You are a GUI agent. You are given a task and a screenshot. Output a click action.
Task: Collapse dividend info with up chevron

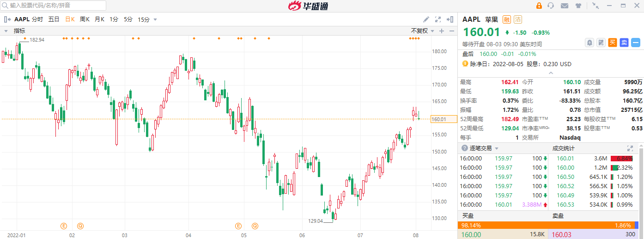pyautogui.click(x=551, y=73)
